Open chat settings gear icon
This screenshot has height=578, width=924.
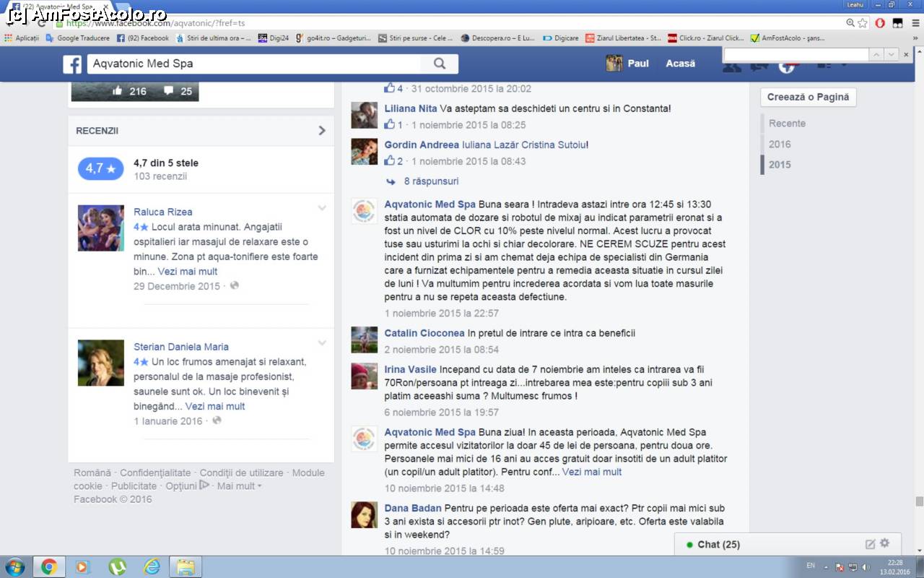pos(885,543)
